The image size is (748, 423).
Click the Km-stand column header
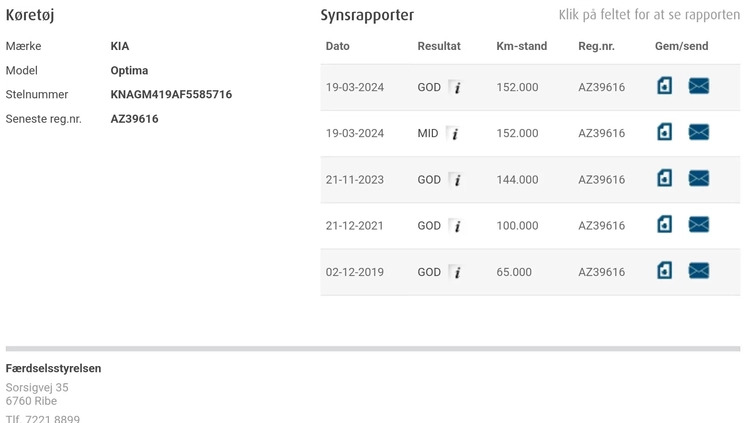(521, 46)
